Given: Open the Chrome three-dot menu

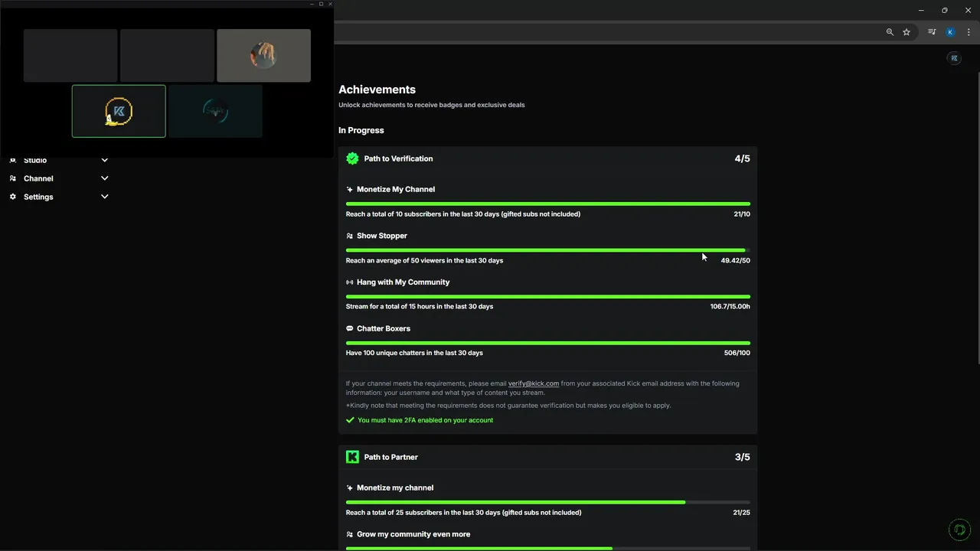Looking at the screenshot, I should [969, 32].
